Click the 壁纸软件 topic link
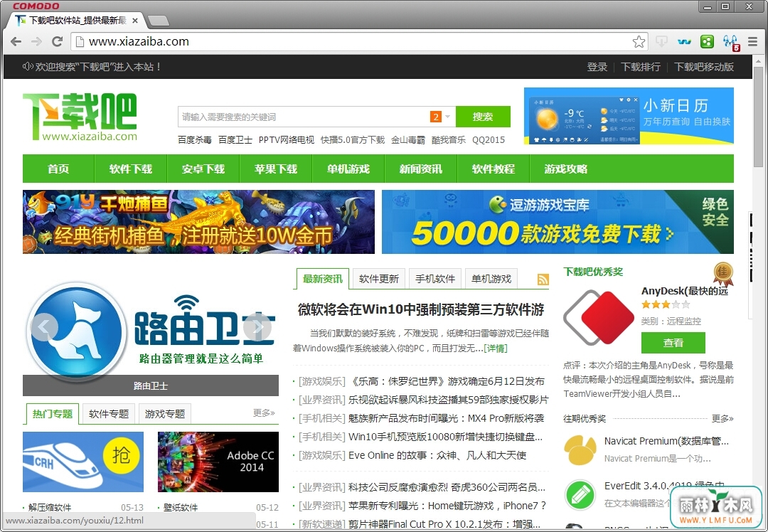The height and width of the screenshot is (532, 768). click(180, 508)
